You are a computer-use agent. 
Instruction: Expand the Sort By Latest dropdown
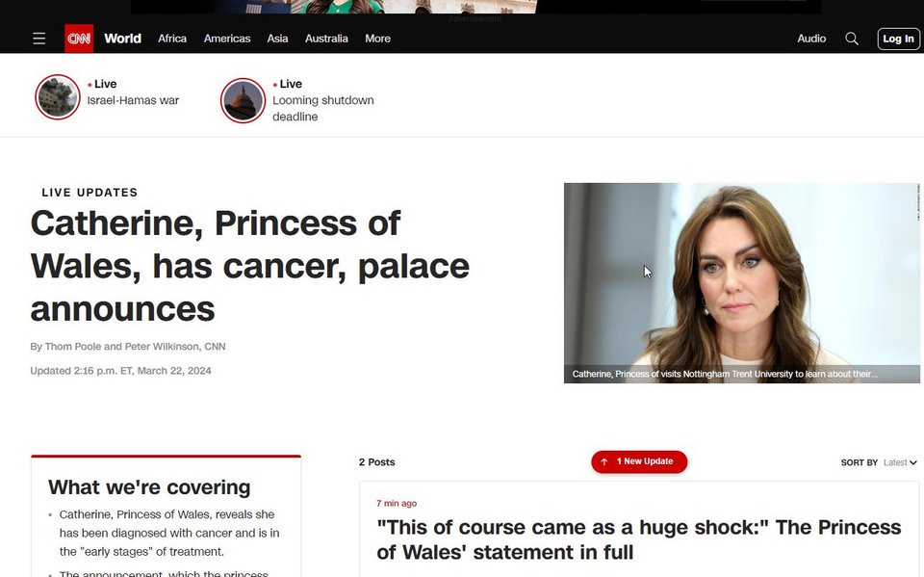(900, 462)
